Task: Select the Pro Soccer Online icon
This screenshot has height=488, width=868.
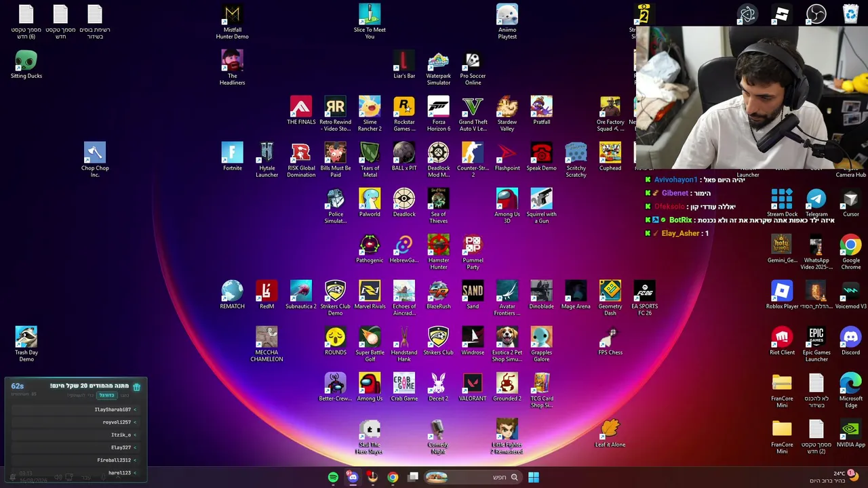Action: (x=473, y=68)
